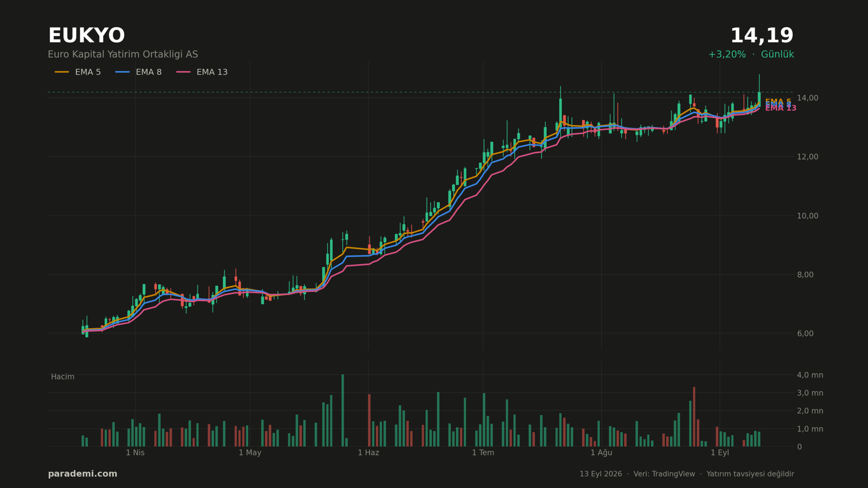Click the EMA 13 end-of-line label at right
Image resolution: width=868 pixels, height=488 pixels.
point(781,108)
